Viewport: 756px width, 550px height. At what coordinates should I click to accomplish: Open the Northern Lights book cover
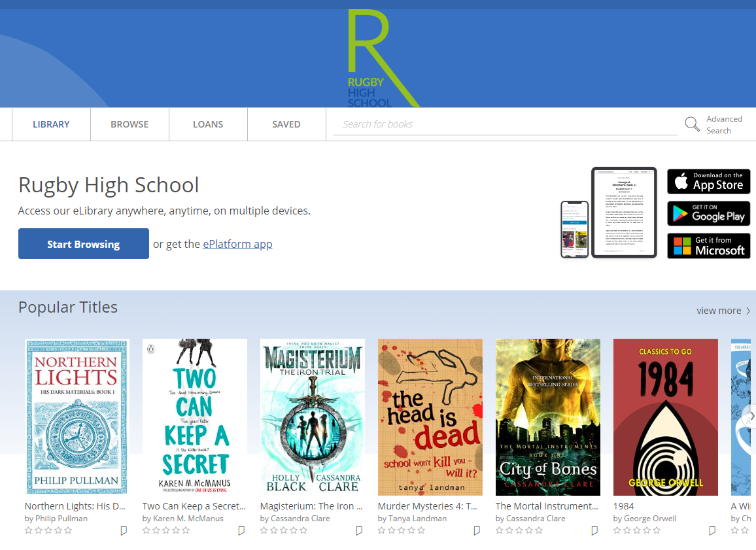77,417
